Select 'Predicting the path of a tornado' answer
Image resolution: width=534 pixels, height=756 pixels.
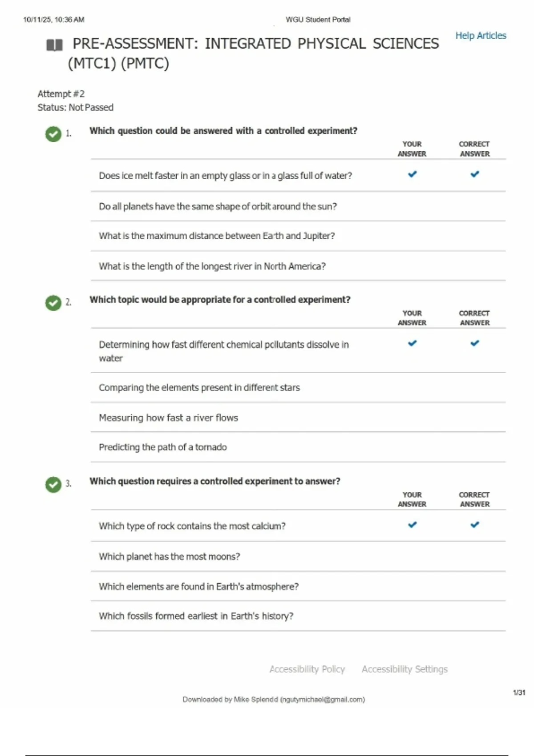click(163, 447)
